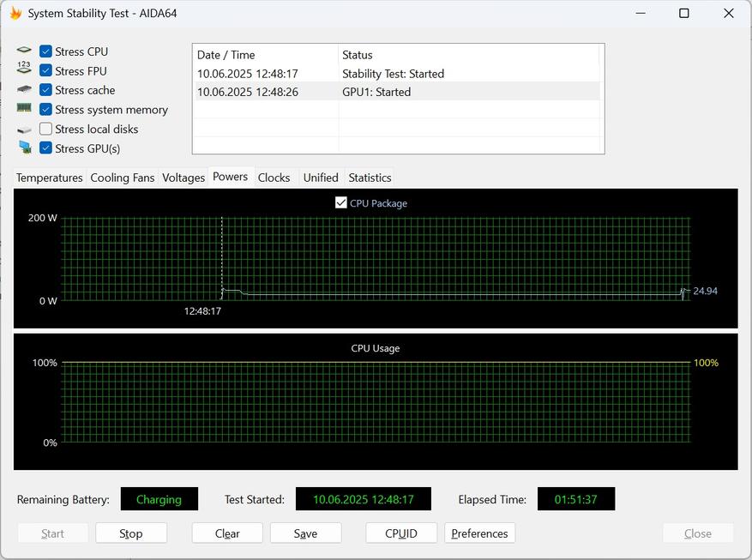
Task: Select the GPU1: Started log row
Action: click(x=397, y=92)
